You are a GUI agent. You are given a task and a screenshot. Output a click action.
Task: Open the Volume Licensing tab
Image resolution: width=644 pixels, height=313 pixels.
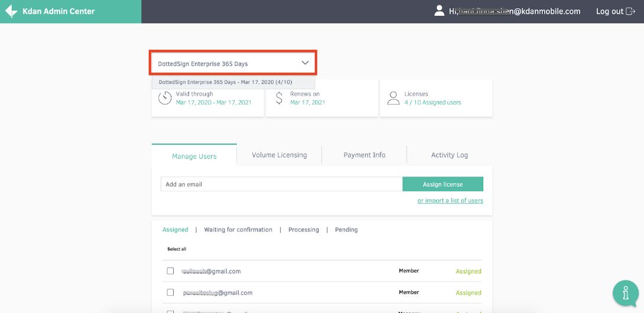click(279, 155)
